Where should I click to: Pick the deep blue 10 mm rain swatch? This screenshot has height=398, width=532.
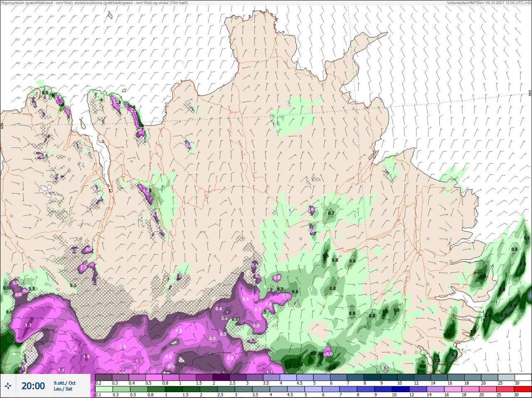(x=400, y=389)
